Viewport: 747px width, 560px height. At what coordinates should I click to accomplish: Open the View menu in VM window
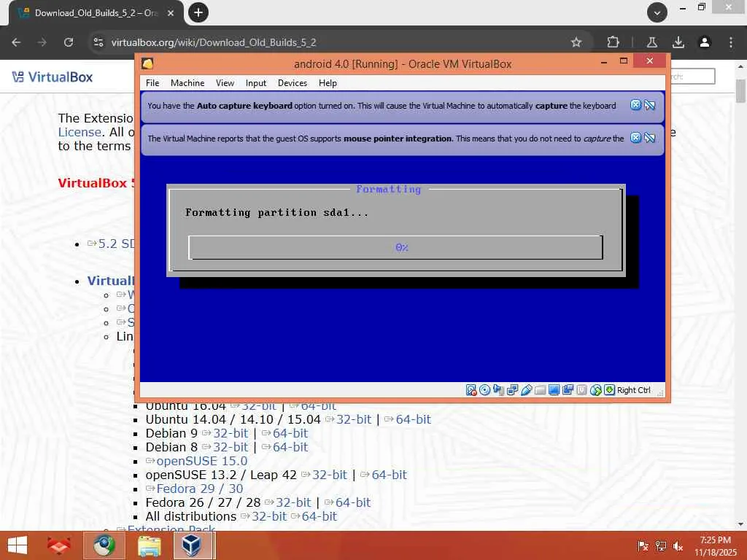pyautogui.click(x=225, y=83)
